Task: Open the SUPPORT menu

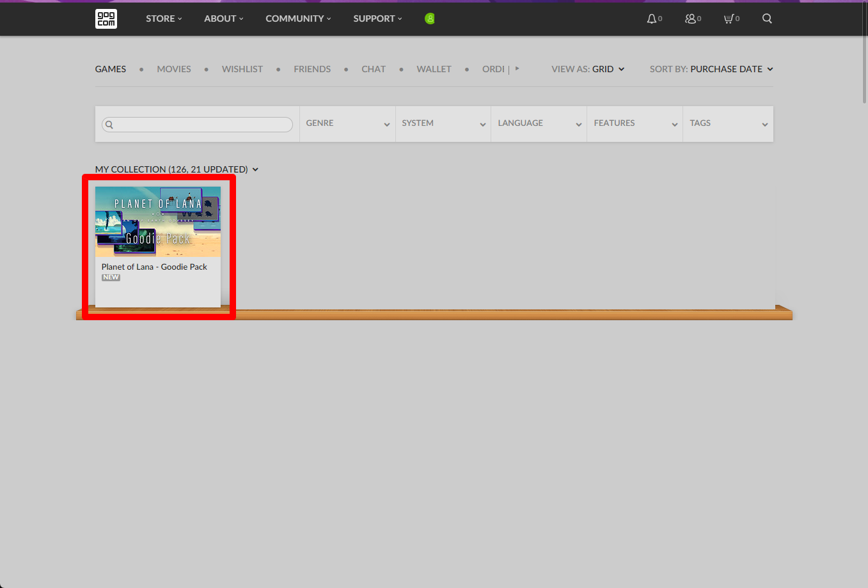Action: pos(377,19)
